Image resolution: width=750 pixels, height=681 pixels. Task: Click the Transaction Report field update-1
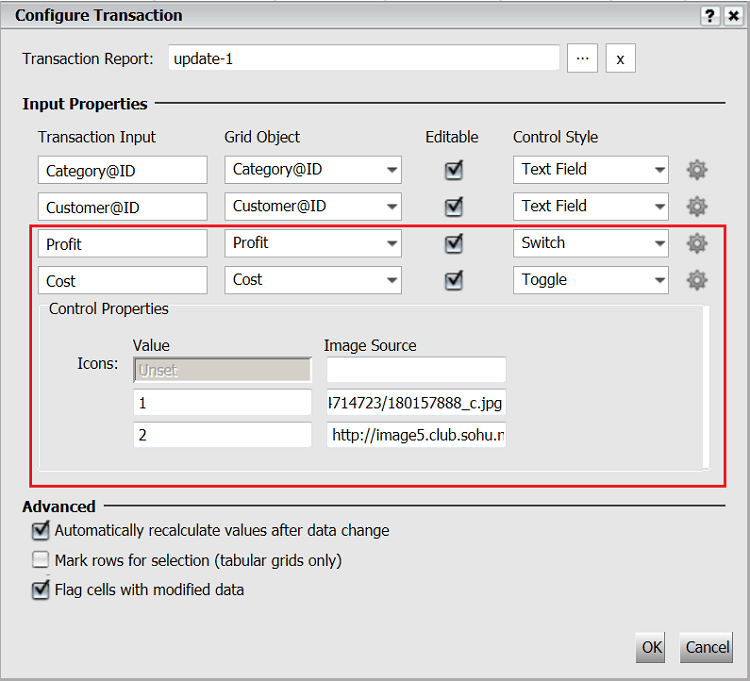coord(364,58)
